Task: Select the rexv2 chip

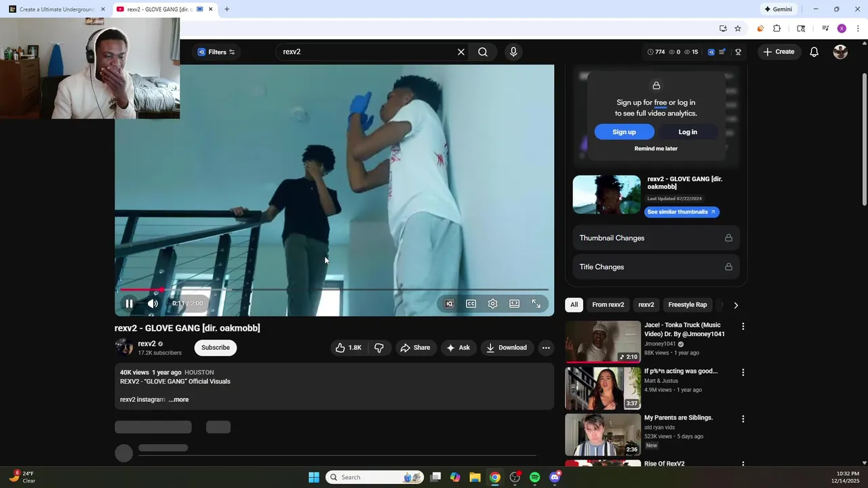Action: point(646,305)
